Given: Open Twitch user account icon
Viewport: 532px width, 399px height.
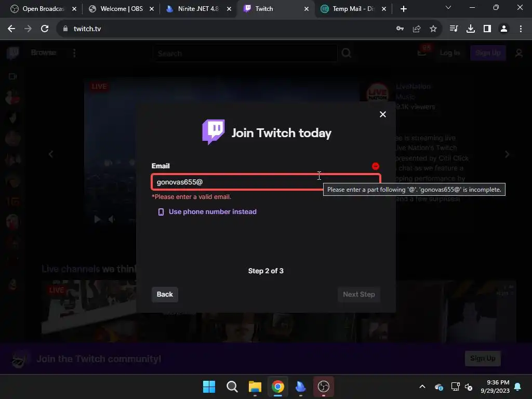Looking at the screenshot, I should point(519,54).
